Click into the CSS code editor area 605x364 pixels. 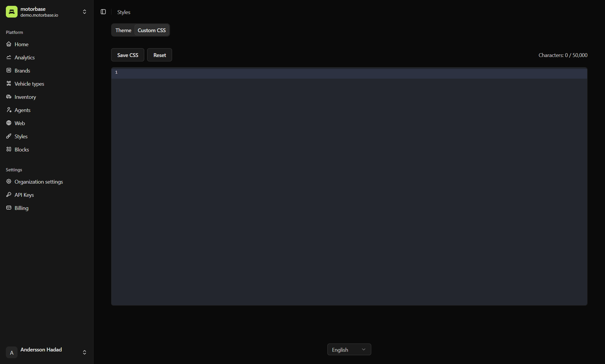click(349, 187)
